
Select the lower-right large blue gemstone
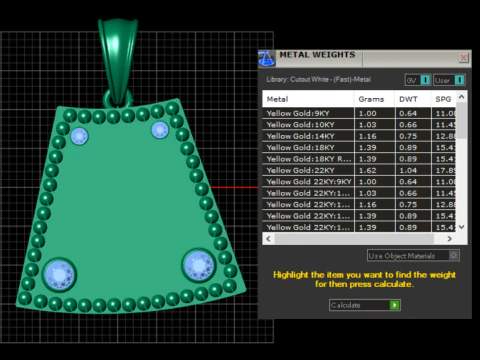(x=199, y=266)
